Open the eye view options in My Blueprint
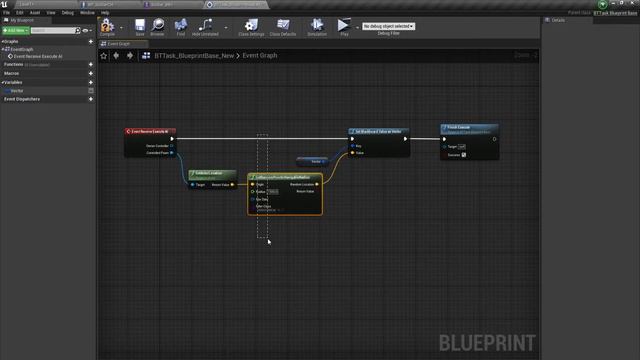 click(x=86, y=31)
